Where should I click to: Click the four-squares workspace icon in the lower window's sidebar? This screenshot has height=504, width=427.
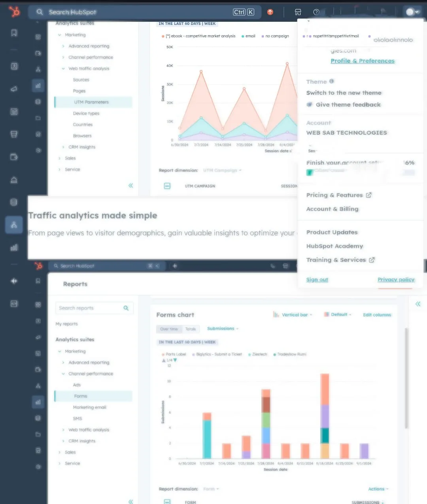[x=38, y=305]
